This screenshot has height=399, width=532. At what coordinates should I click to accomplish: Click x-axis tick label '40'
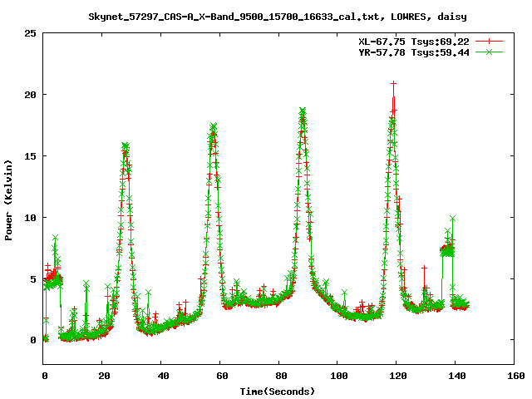click(163, 376)
